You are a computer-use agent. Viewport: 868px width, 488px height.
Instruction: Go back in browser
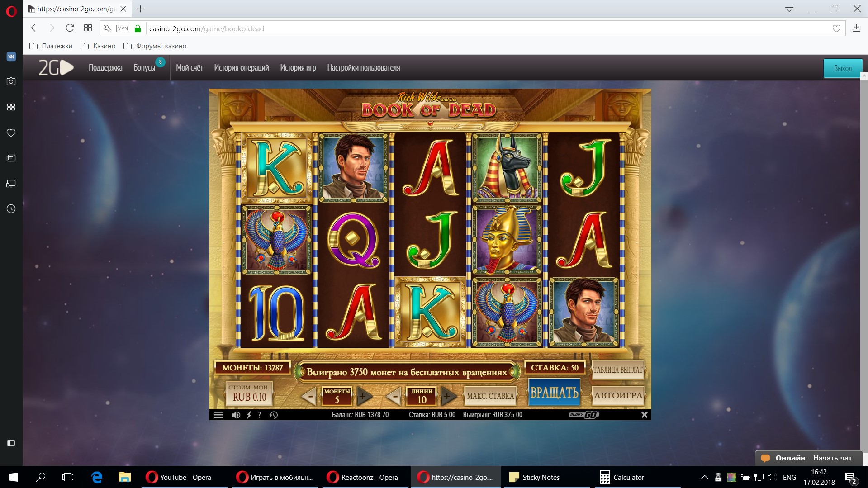click(x=33, y=28)
